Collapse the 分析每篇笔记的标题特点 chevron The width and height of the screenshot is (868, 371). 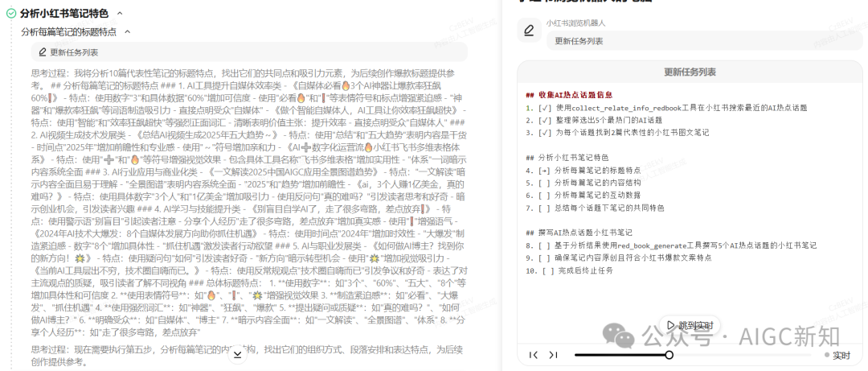[x=127, y=32]
